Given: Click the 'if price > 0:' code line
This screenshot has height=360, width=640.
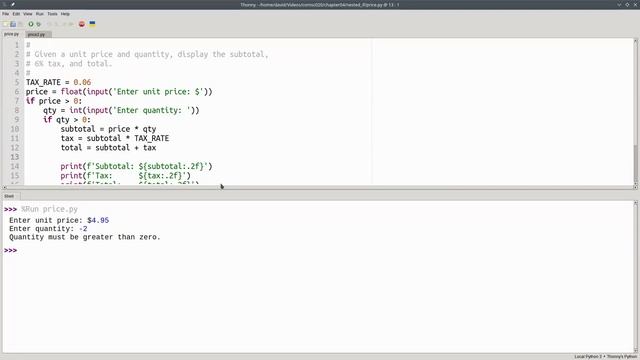Looking at the screenshot, I should coord(54,101).
